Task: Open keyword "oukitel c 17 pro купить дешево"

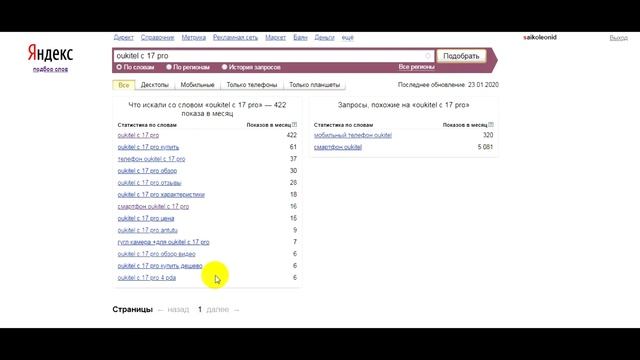Action: 160,266
